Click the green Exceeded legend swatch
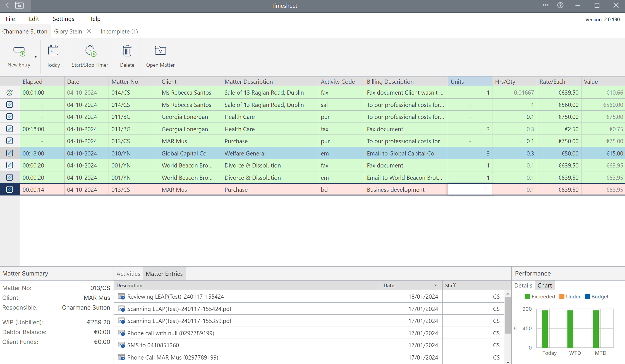This screenshot has width=625, height=364. pyautogui.click(x=528, y=296)
